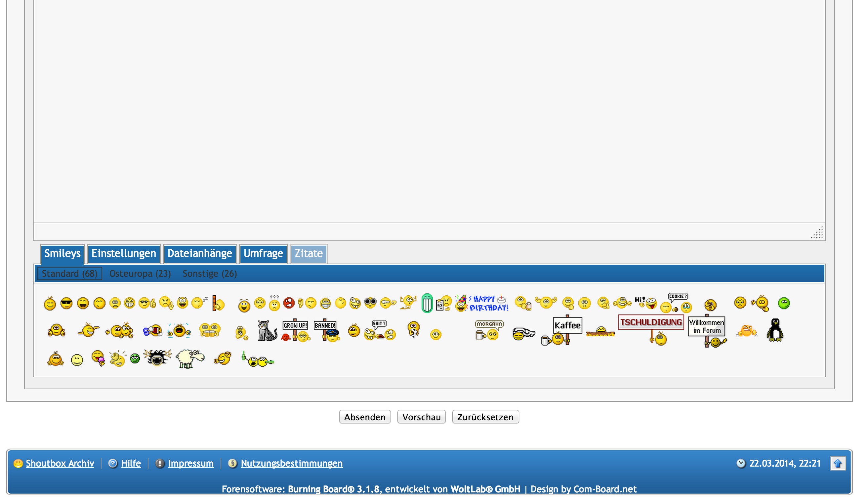Insert the Hi! waving smiley
868x501 pixels.
tap(646, 303)
